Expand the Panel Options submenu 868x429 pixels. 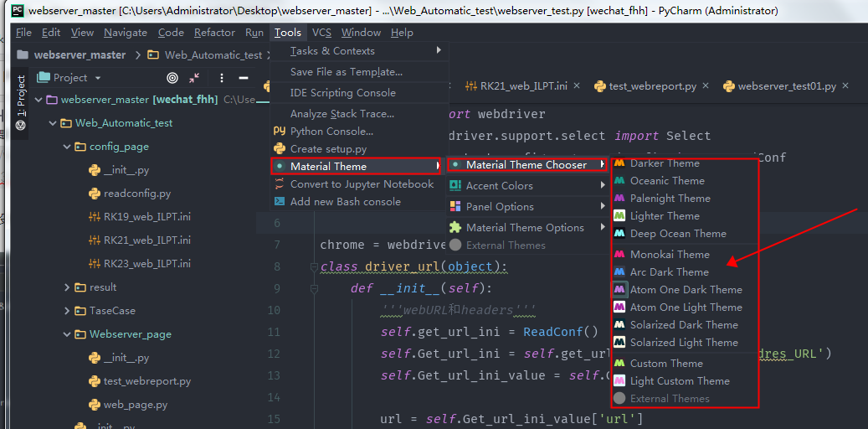526,207
